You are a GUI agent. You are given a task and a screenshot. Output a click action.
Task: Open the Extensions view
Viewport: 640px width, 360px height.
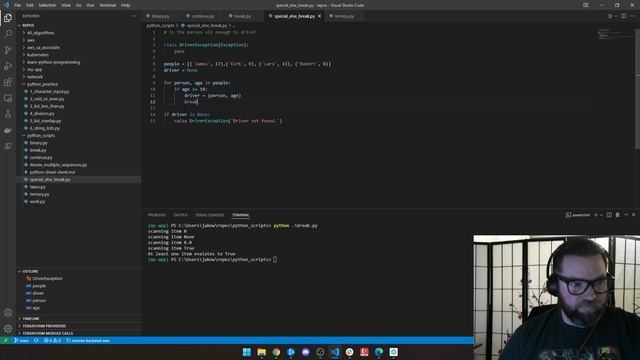tap(8, 82)
